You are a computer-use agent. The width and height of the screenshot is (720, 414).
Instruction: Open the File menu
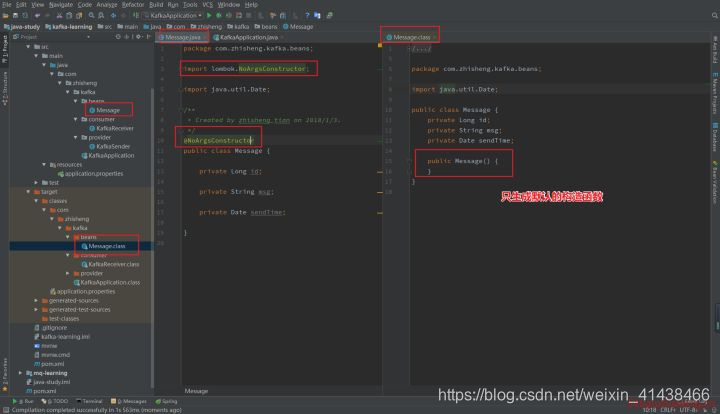click(x=7, y=5)
